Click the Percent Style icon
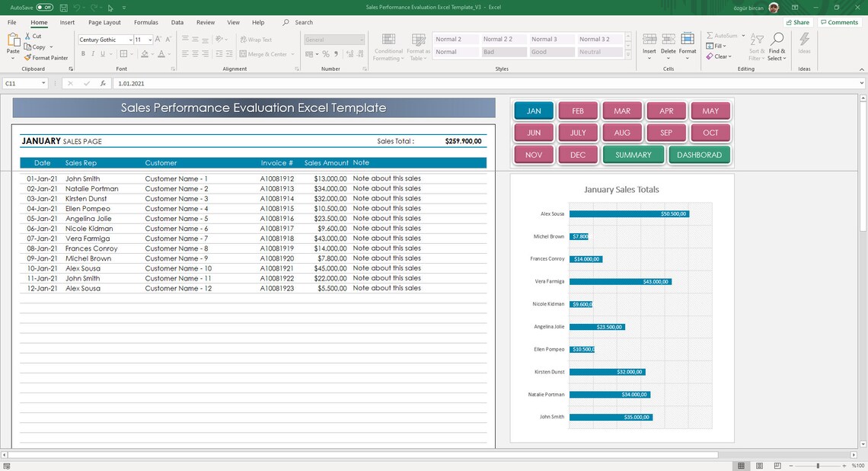This screenshot has height=471, width=868. pyautogui.click(x=326, y=54)
